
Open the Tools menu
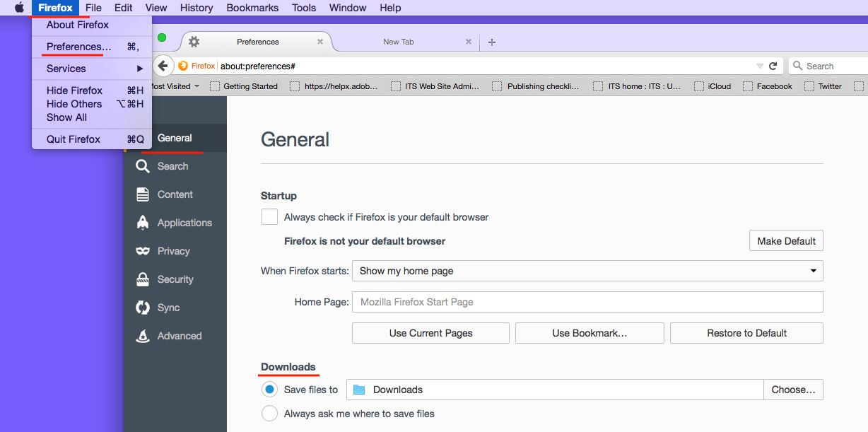(x=304, y=8)
